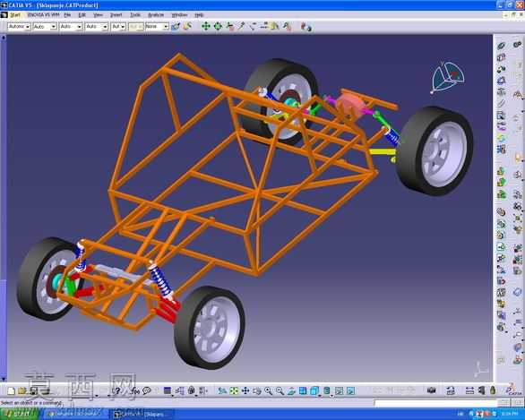
Task: Click the green four-arrow Manipulation icon
Action: click(x=205, y=26)
